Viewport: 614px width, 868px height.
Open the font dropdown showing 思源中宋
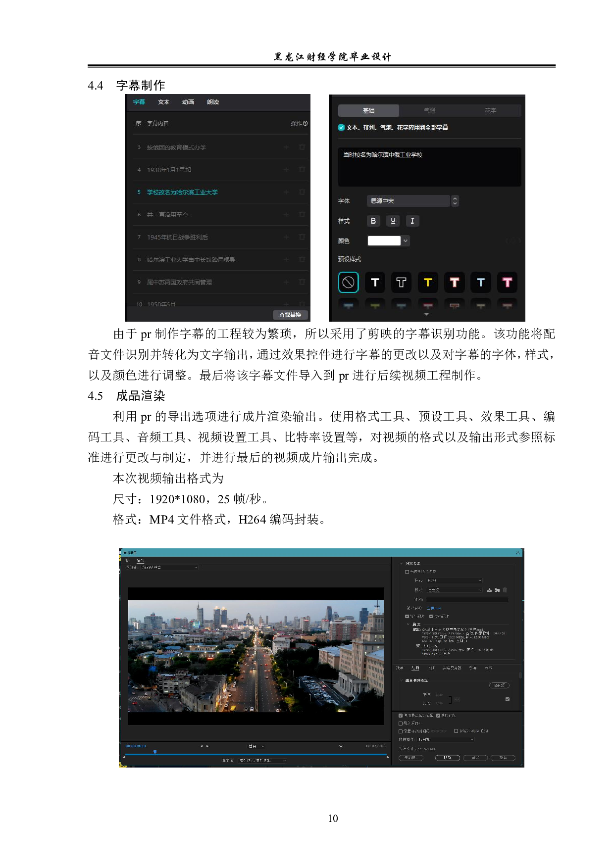click(x=412, y=201)
